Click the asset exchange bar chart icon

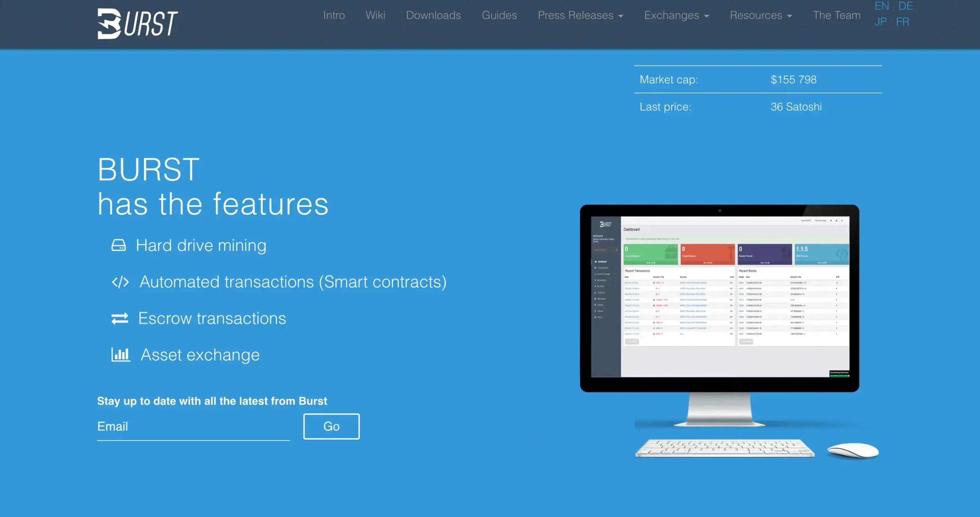[120, 354]
